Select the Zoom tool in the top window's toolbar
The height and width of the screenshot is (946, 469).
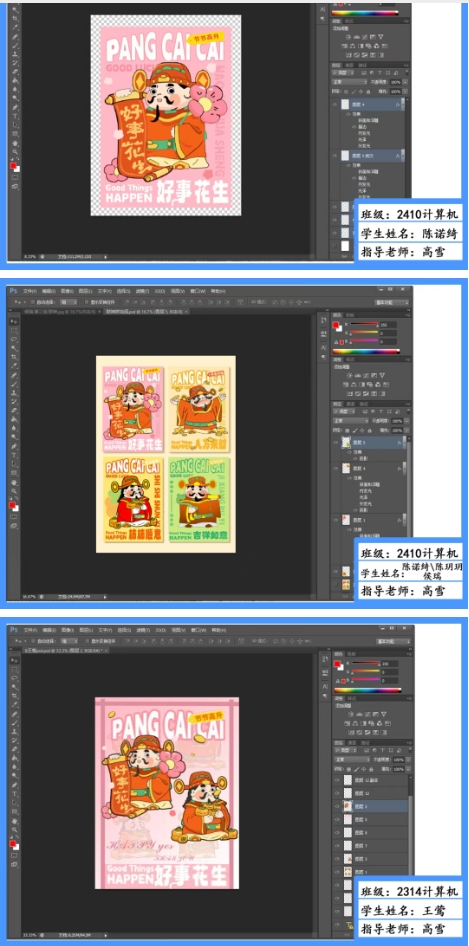tap(15, 153)
